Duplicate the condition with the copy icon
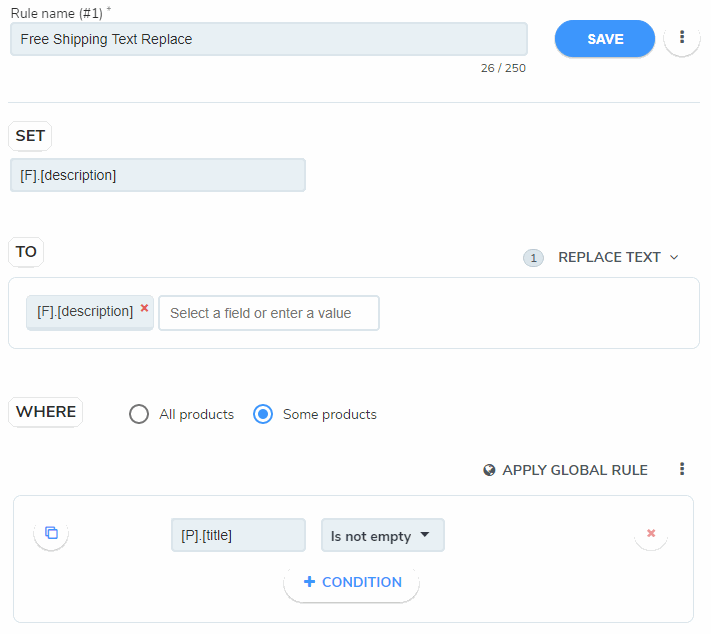 [51, 533]
